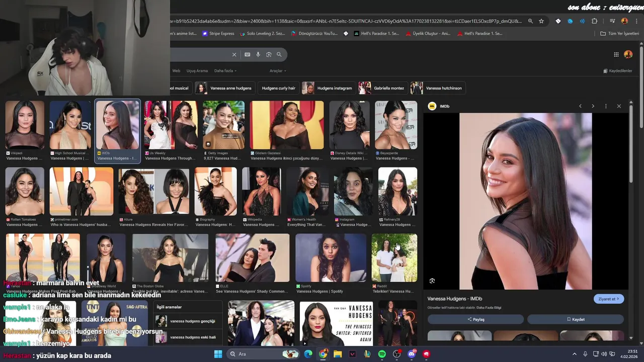Open the Chrome extensions puzzle menu
The height and width of the screenshot is (362, 644).
click(595, 21)
